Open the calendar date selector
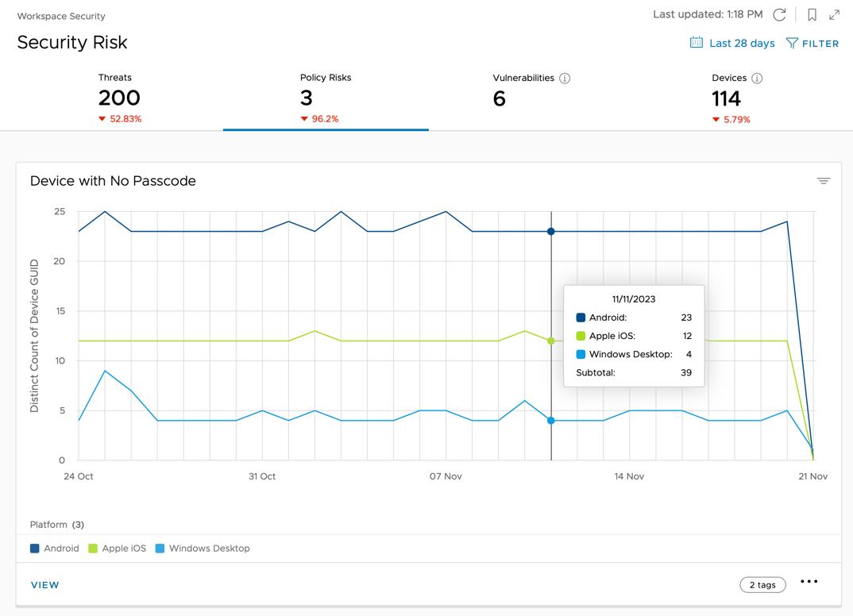The image size is (853, 616). click(x=696, y=43)
